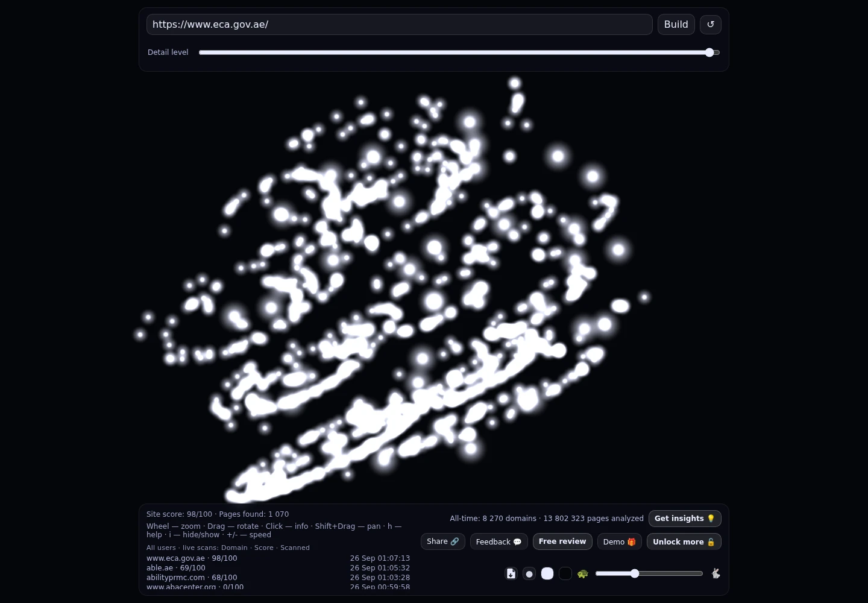Select the white color swatch
The width and height of the screenshot is (868, 603).
(547, 573)
